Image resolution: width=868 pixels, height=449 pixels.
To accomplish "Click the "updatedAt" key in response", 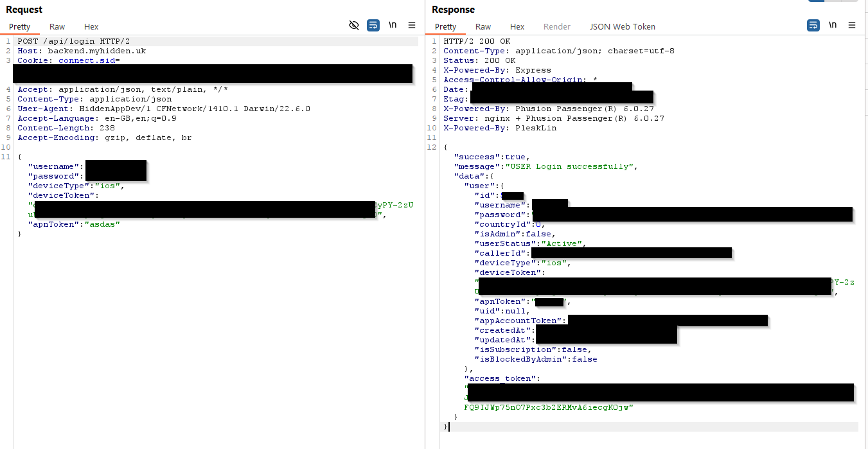I will coord(503,340).
